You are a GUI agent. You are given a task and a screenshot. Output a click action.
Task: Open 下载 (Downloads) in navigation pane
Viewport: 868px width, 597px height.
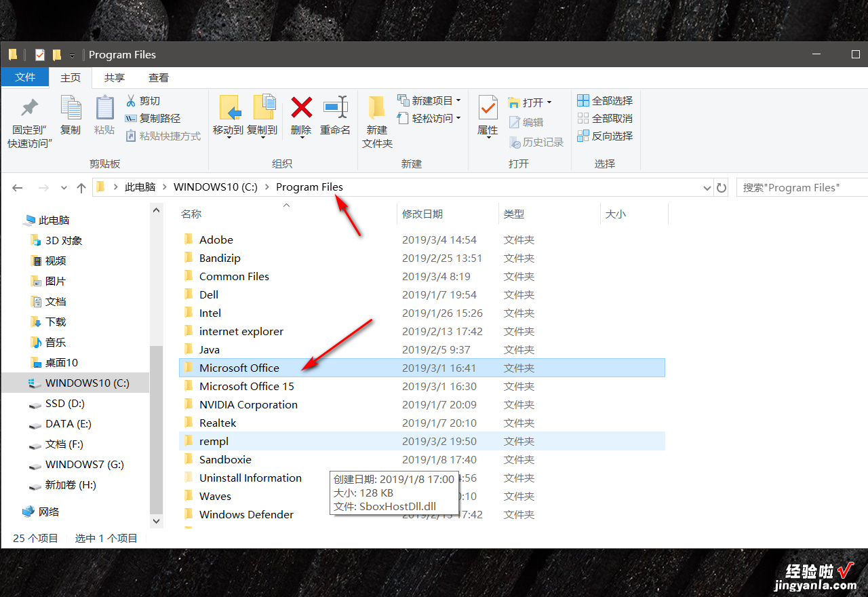pyautogui.click(x=48, y=322)
